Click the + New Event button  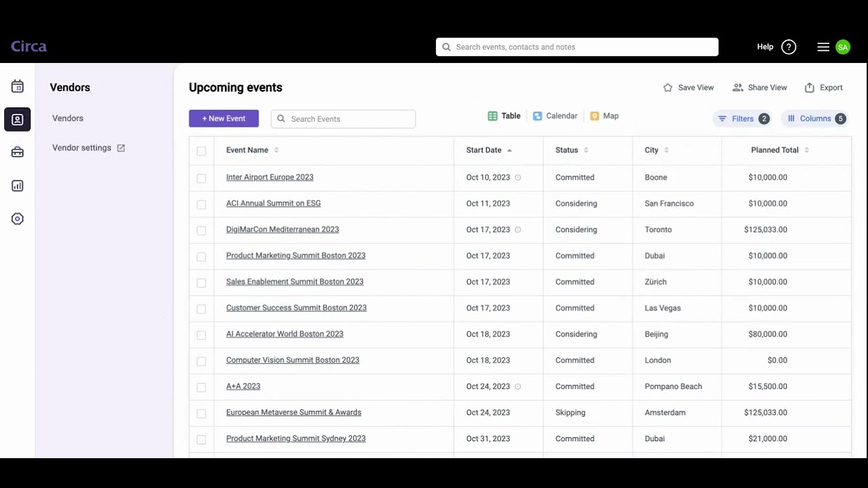[x=224, y=119]
